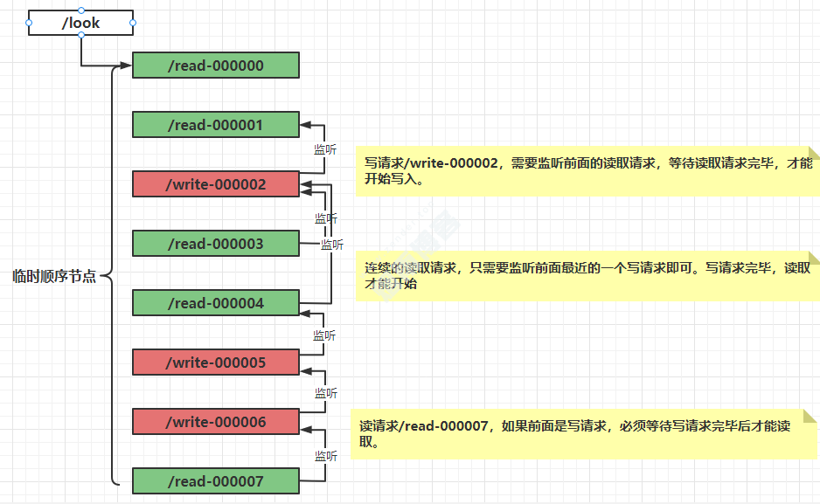
Task: Click the right resize handle of /look
Action: click(133, 23)
